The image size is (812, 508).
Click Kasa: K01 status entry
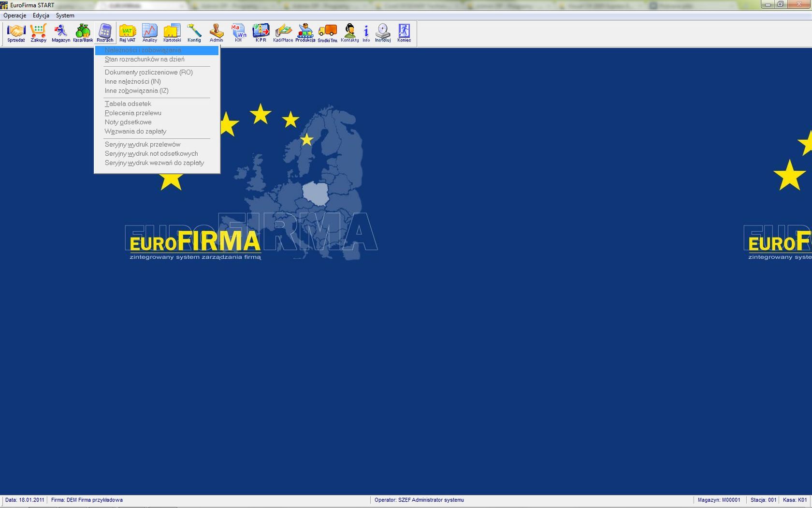[795, 500]
